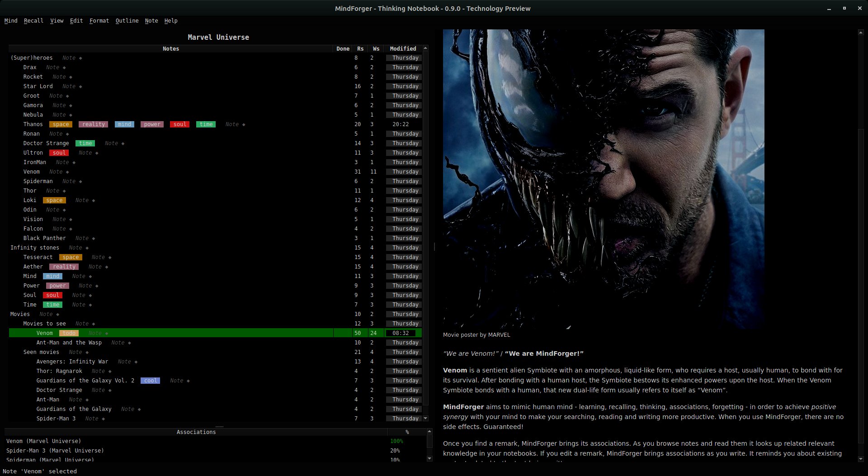Click the blue mind tag on Thanos

(124, 124)
